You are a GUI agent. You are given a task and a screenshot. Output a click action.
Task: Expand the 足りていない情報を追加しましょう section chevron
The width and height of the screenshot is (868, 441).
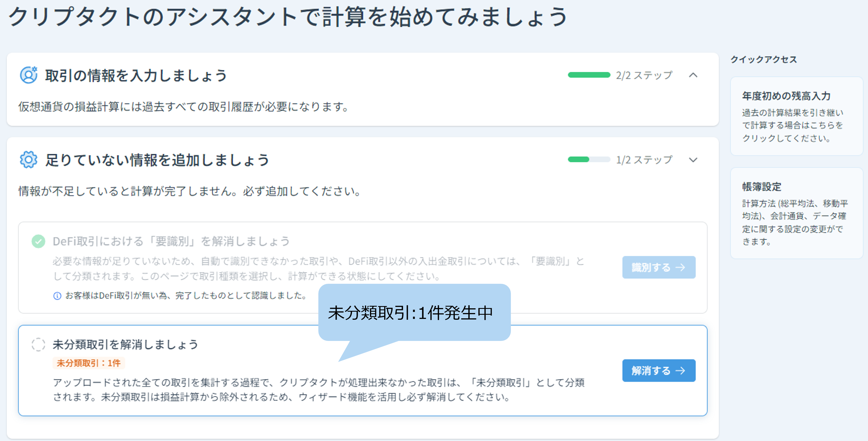click(693, 160)
